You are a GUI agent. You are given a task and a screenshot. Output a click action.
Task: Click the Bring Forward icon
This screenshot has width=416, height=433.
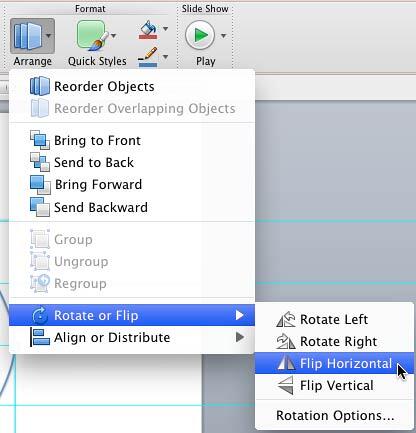pos(40,185)
